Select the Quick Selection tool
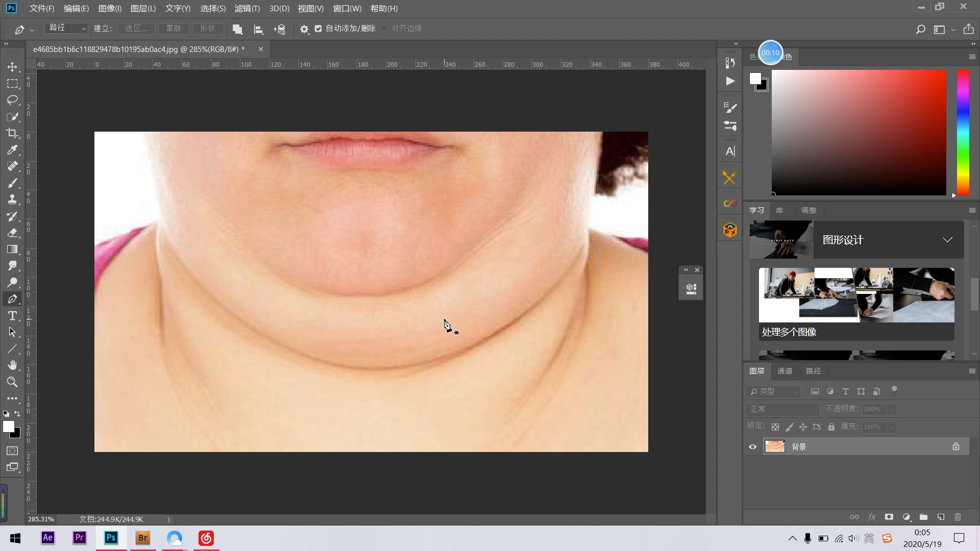The image size is (980, 551). click(x=13, y=117)
